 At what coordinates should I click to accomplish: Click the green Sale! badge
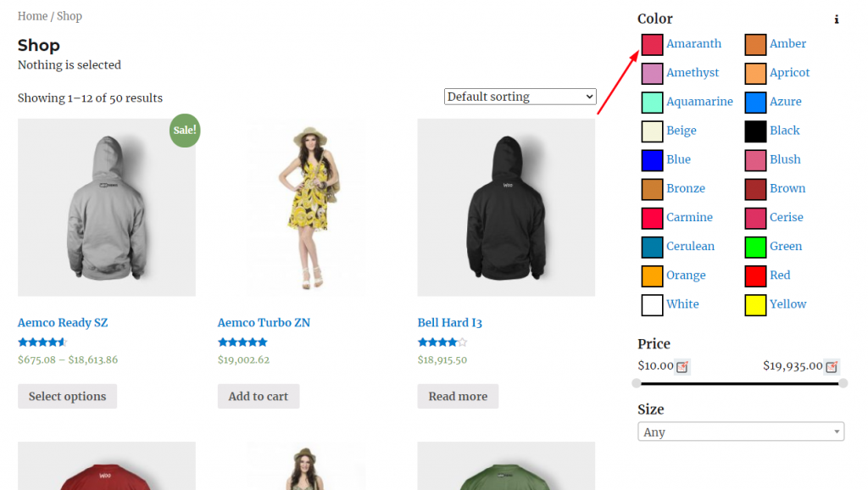[185, 130]
